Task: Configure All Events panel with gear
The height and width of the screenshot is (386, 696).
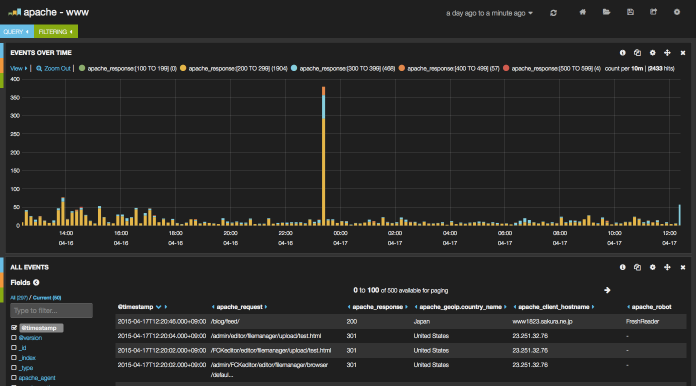Action: [x=652, y=267]
